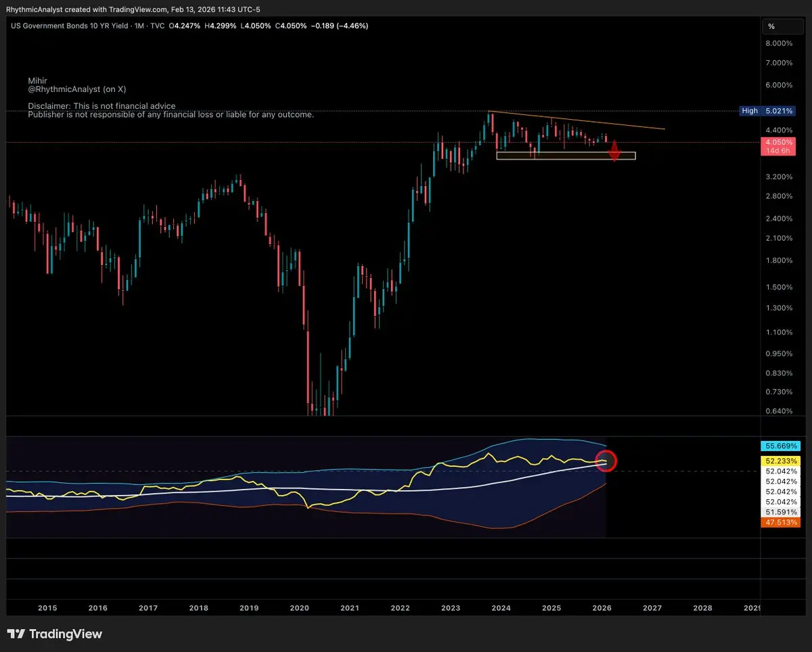
Task: Click the 14d 6h countdown label
Action: tap(779, 151)
